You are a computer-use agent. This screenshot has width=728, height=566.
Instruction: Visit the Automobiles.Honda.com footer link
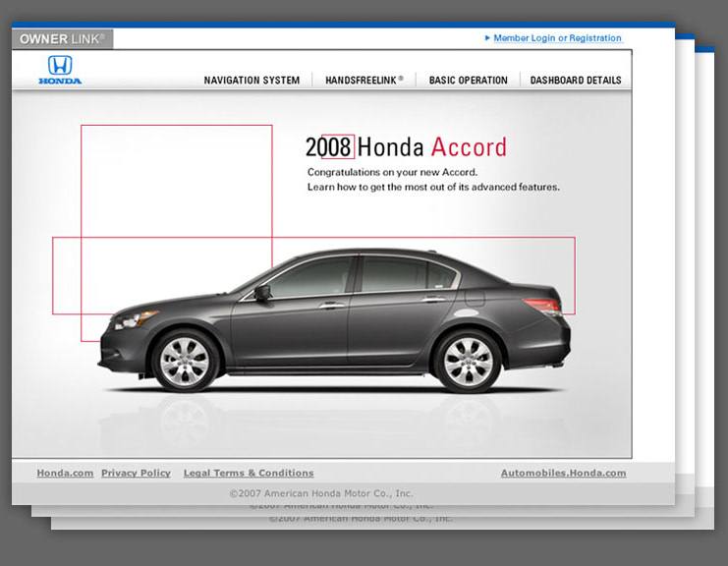pos(563,473)
